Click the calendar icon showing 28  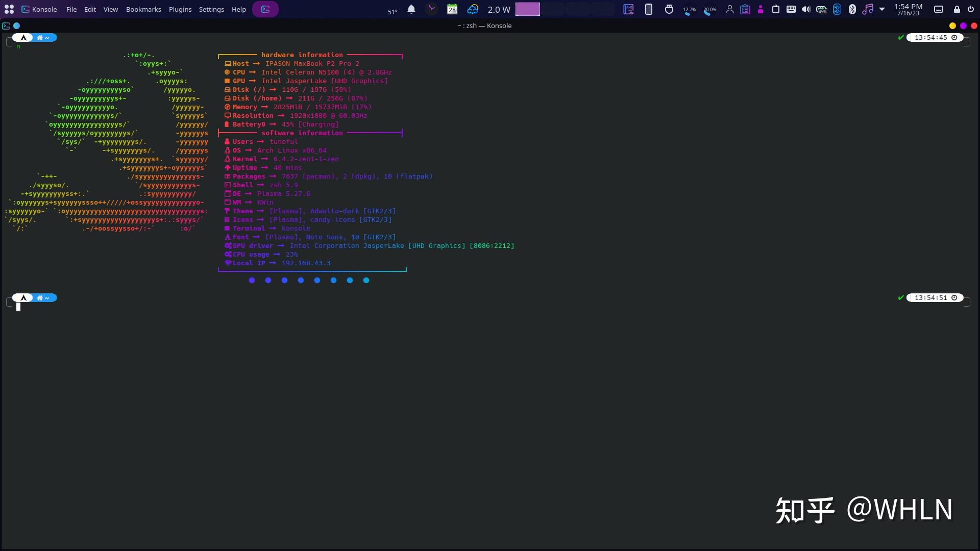pyautogui.click(x=452, y=9)
